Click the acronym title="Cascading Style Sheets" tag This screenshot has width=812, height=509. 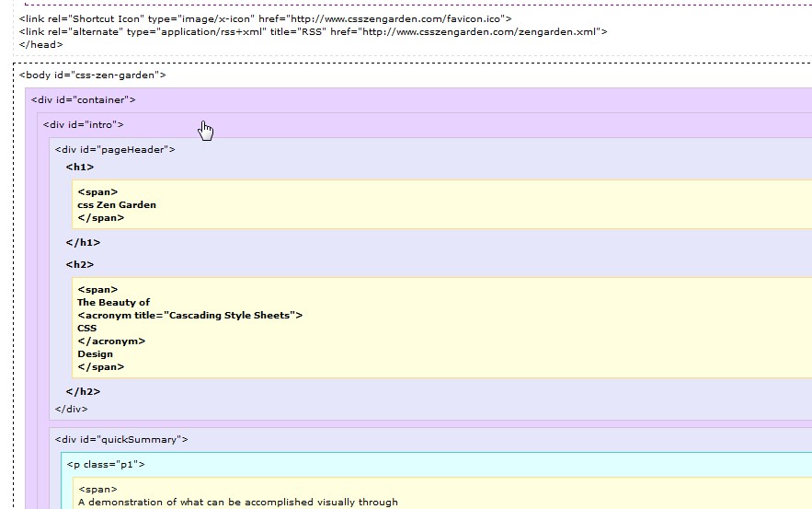[190, 315]
